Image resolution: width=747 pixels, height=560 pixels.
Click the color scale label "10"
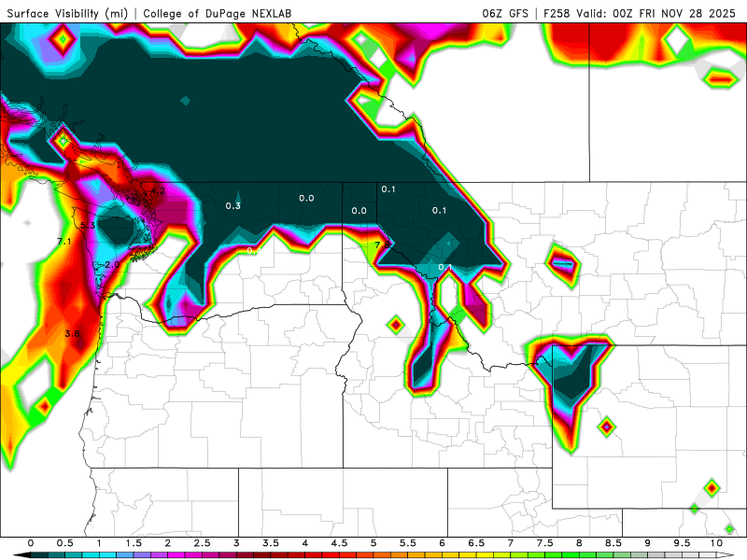point(716,543)
